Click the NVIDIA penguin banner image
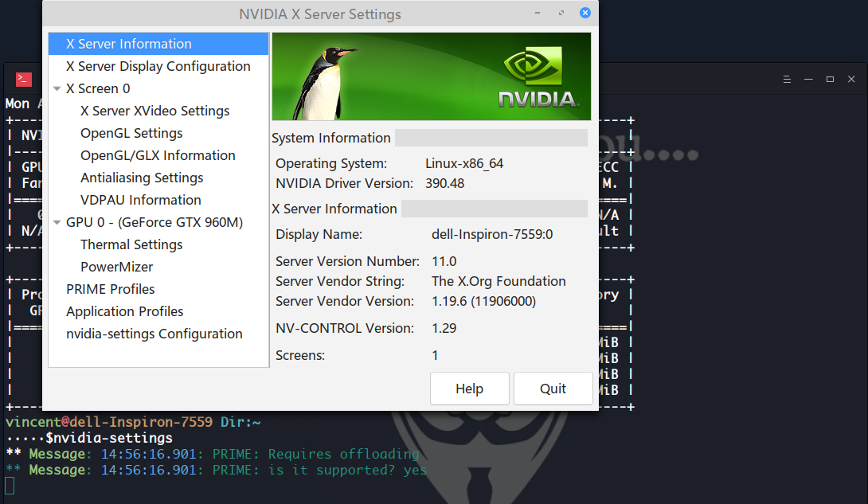The height and width of the screenshot is (504, 868). (432, 76)
